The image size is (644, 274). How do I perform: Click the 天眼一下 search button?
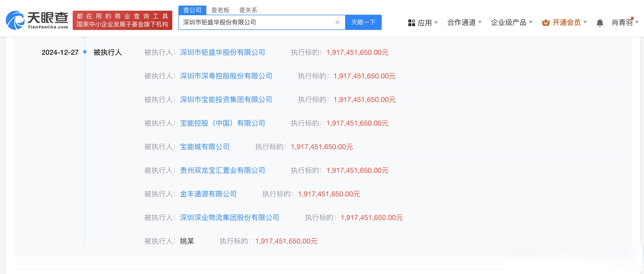pos(363,22)
